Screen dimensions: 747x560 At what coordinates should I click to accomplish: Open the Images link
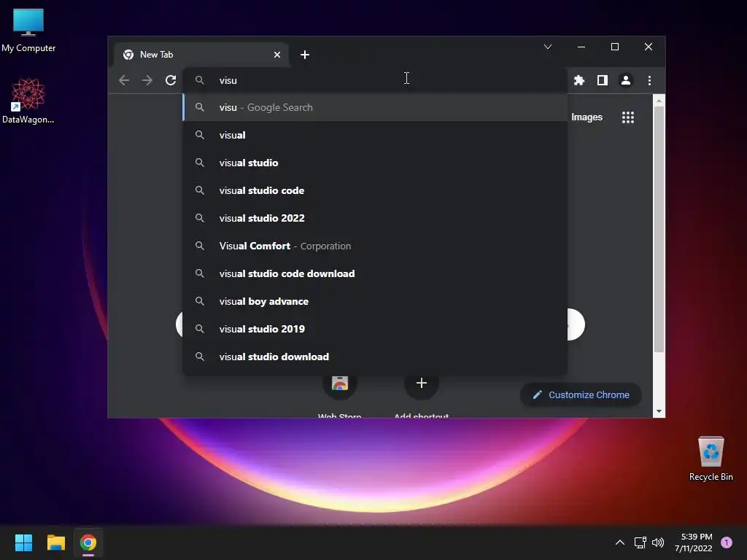click(587, 117)
